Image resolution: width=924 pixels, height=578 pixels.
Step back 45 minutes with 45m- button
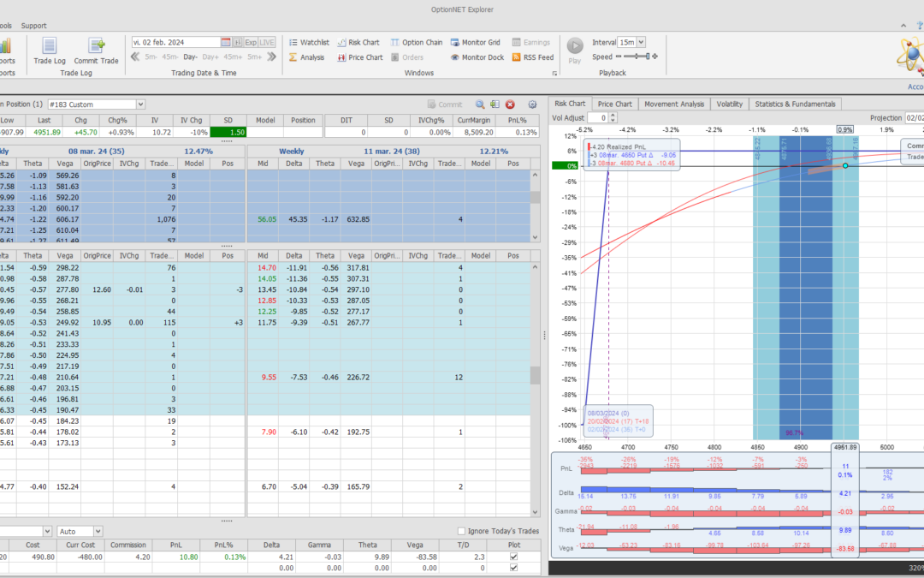point(170,57)
